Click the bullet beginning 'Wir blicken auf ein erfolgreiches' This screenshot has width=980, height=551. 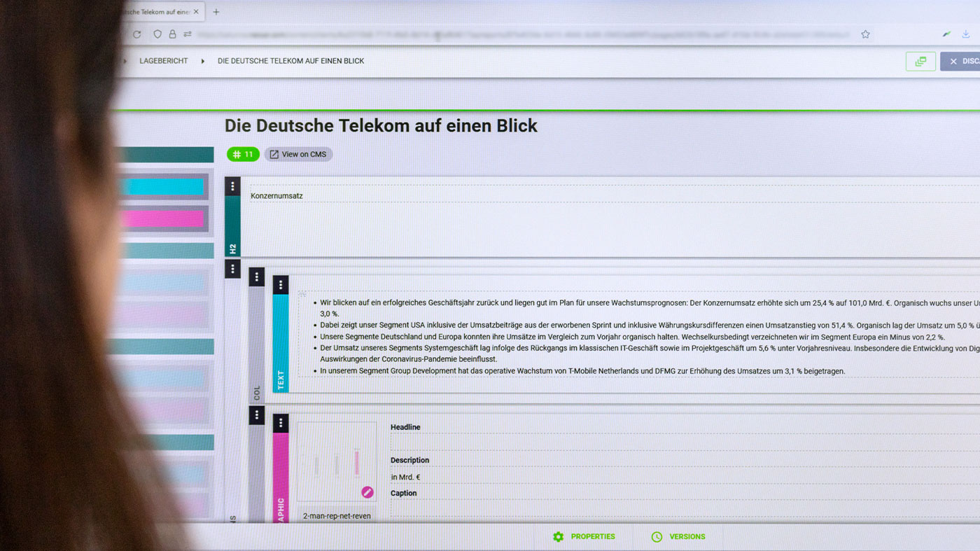(650, 309)
